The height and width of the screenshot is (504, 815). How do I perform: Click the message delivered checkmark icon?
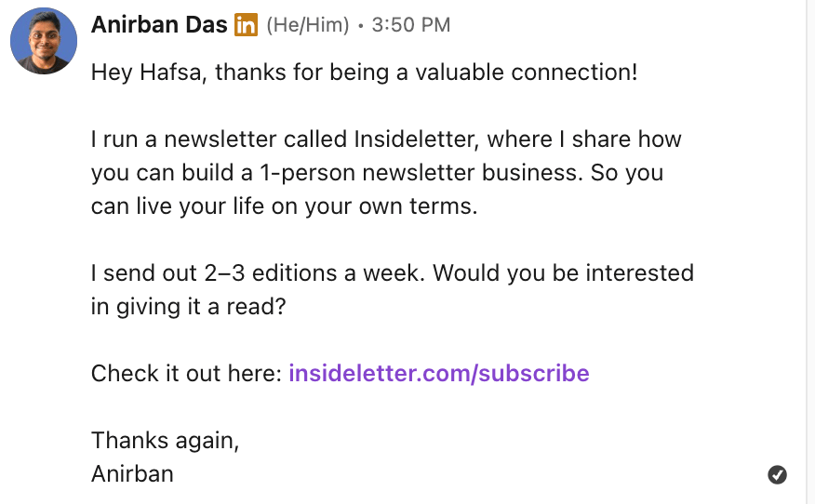pyautogui.click(x=777, y=474)
